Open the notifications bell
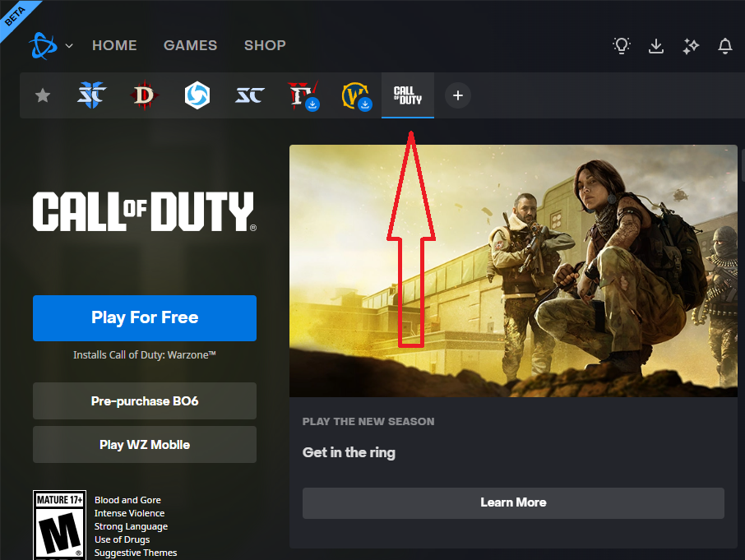Image resolution: width=745 pixels, height=560 pixels. 724,45
